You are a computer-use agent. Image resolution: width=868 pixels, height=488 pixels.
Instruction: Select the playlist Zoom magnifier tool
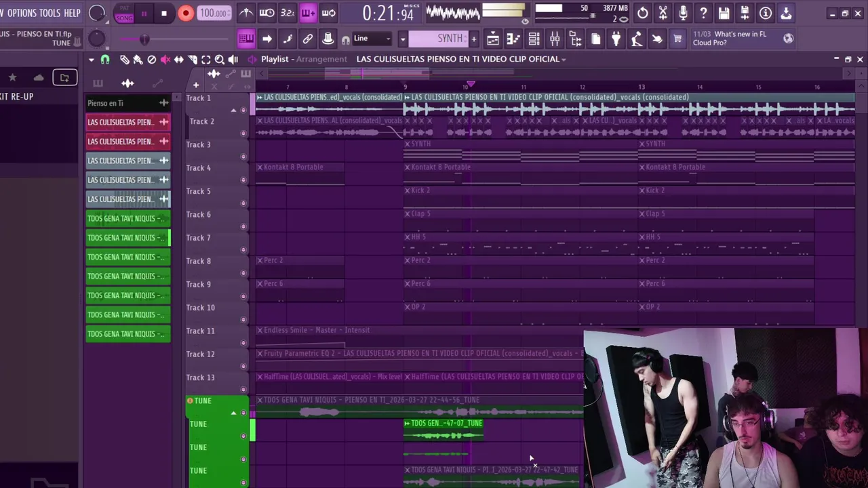coord(219,60)
